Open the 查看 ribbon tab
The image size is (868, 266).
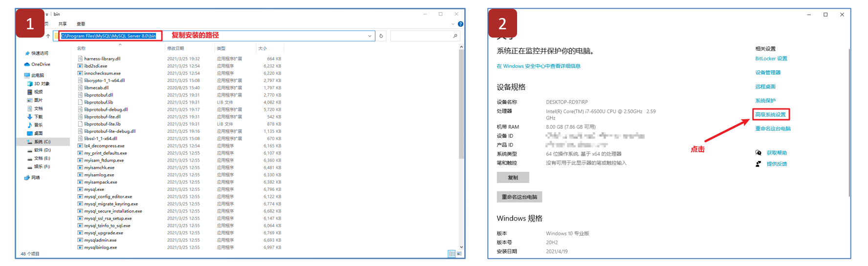pos(81,24)
